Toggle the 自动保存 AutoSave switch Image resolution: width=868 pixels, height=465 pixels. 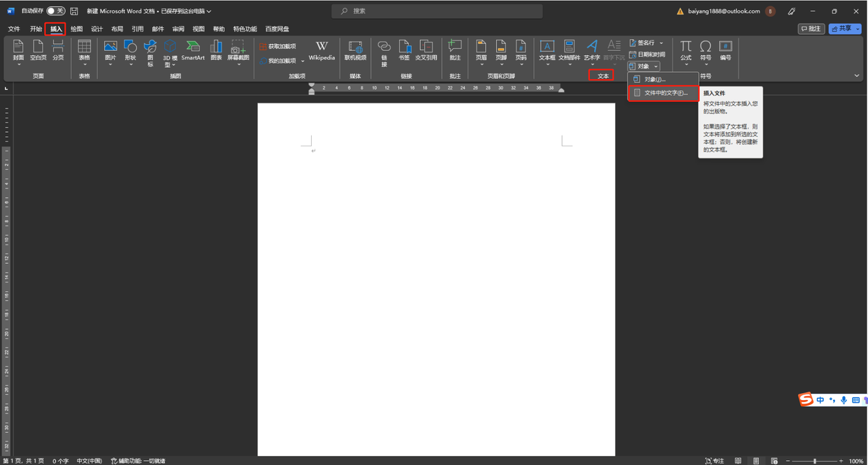56,11
